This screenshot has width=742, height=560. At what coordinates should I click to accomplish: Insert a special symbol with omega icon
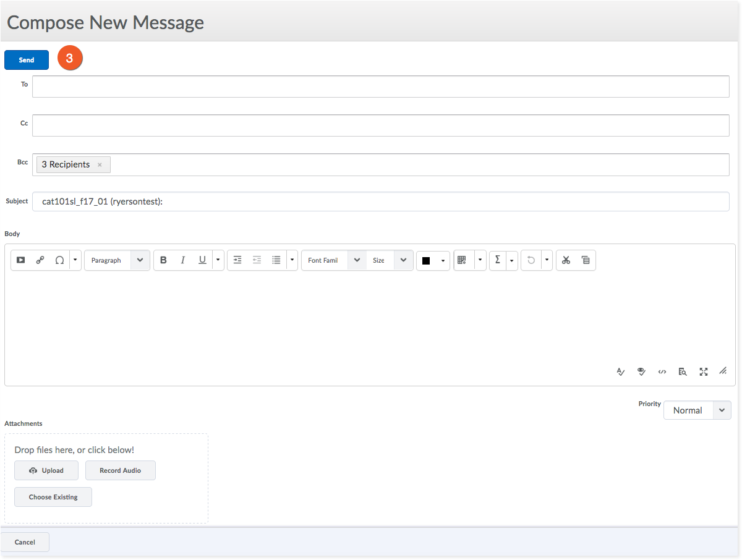(59, 260)
